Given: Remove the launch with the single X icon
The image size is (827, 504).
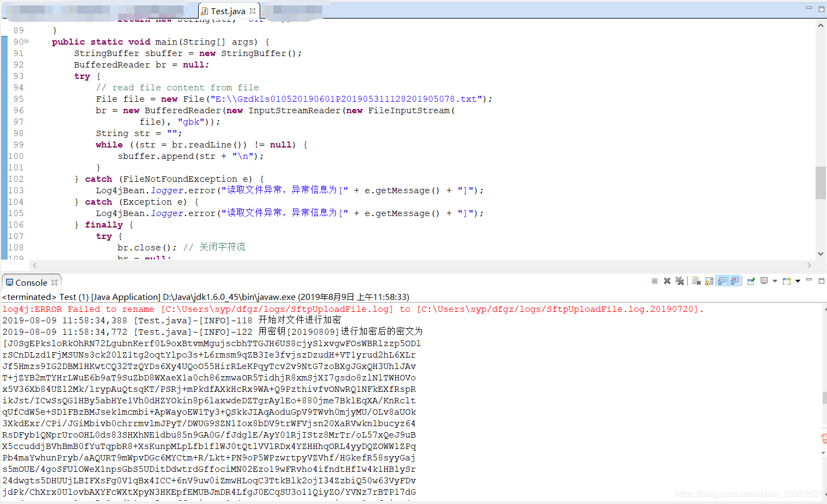Looking at the screenshot, I should (x=667, y=281).
